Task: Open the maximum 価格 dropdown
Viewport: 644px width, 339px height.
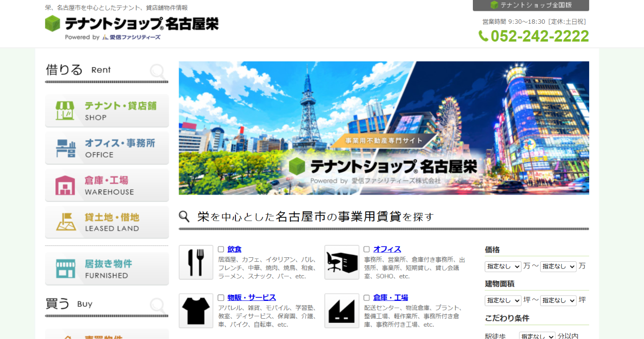Action: (x=558, y=266)
